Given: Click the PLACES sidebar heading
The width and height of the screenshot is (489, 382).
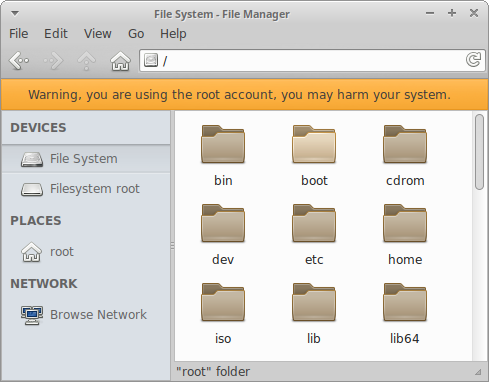Looking at the screenshot, I should pos(36,221).
